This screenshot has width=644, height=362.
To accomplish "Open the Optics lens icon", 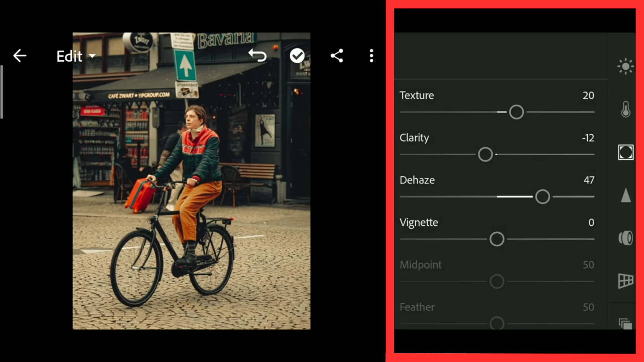I will click(626, 238).
